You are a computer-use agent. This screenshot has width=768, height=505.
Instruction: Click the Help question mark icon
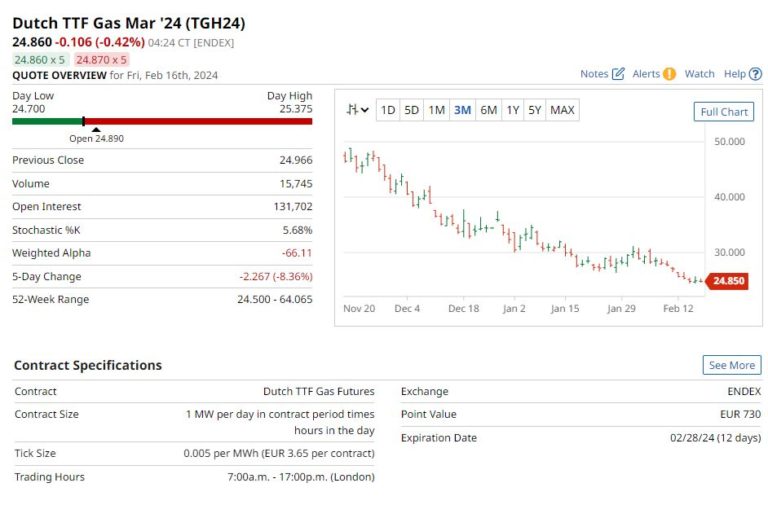(756, 74)
